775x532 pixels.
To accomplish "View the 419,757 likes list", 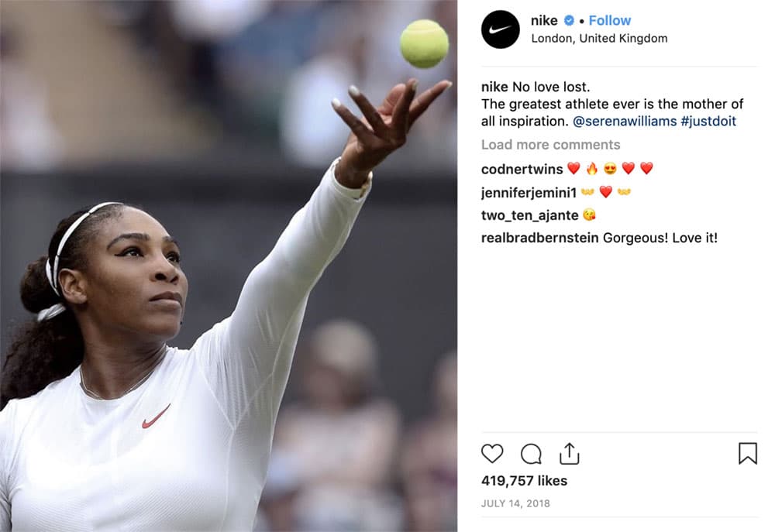I will (524, 481).
